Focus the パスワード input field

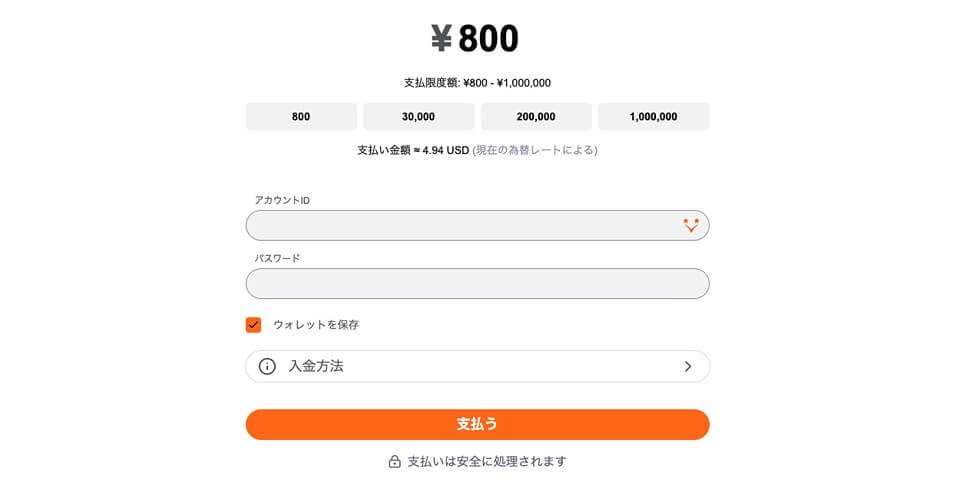pyautogui.click(x=478, y=283)
